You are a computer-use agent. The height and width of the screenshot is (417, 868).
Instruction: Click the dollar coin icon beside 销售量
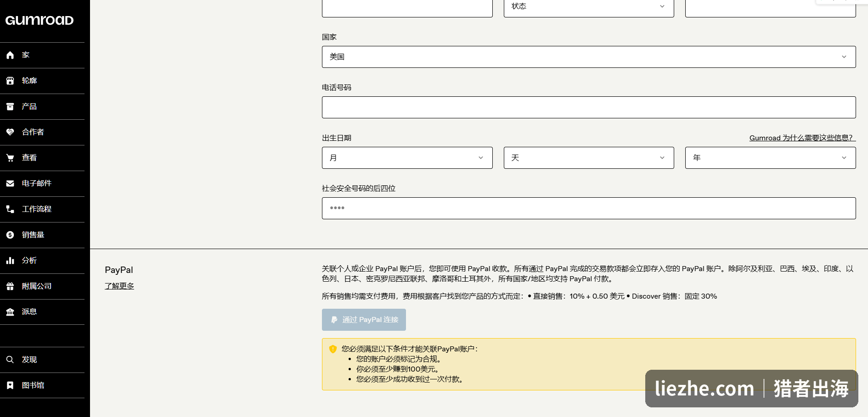[10, 235]
